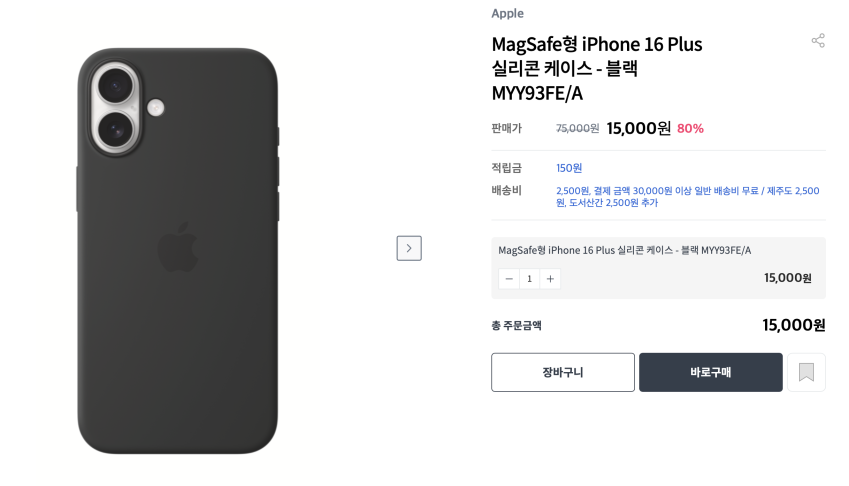Click the Apple logo on the case image
Screen dimensions: 849x486
point(178,247)
